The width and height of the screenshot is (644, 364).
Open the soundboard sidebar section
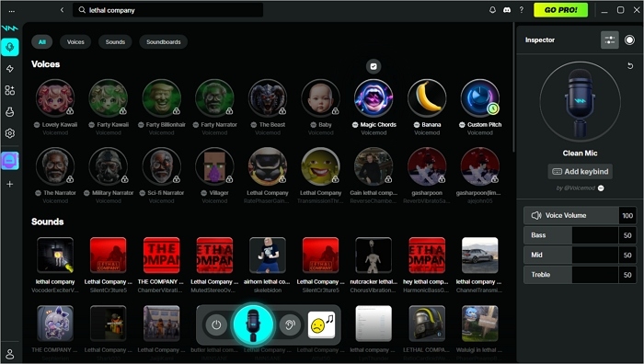pos(10,90)
